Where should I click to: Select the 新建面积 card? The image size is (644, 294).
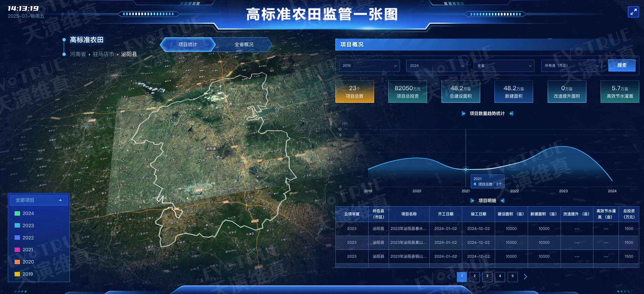[x=514, y=92]
